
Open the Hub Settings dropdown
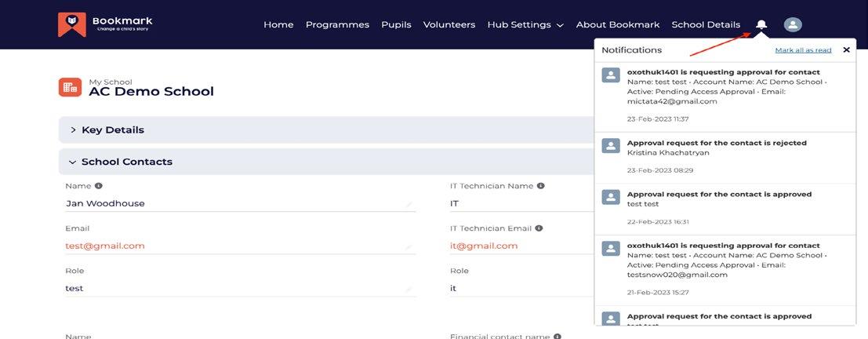pos(525,24)
